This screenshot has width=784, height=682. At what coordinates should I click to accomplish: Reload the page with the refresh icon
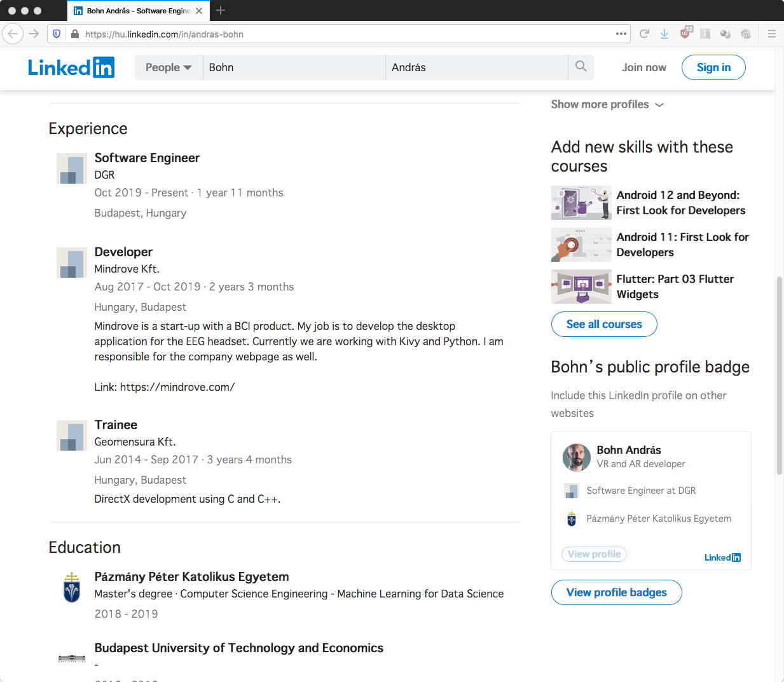644,34
